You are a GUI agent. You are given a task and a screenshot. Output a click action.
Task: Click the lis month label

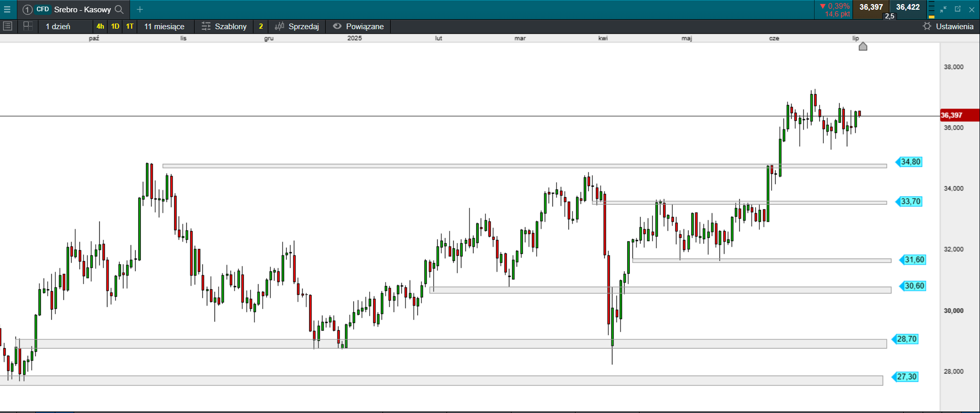[x=183, y=38]
